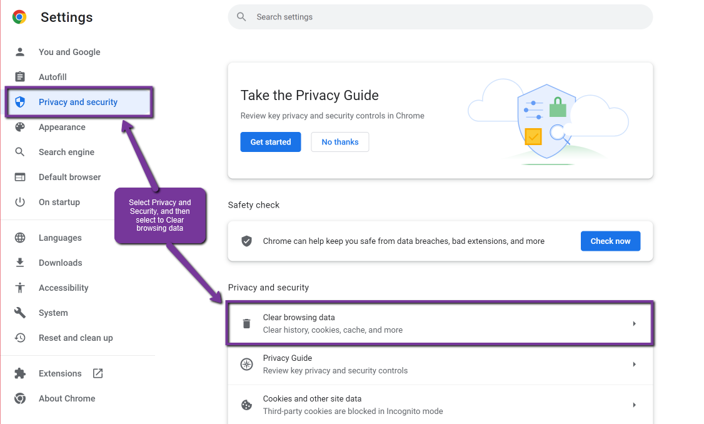Click the On startup power icon
The width and height of the screenshot is (704, 424).
click(20, 202)
